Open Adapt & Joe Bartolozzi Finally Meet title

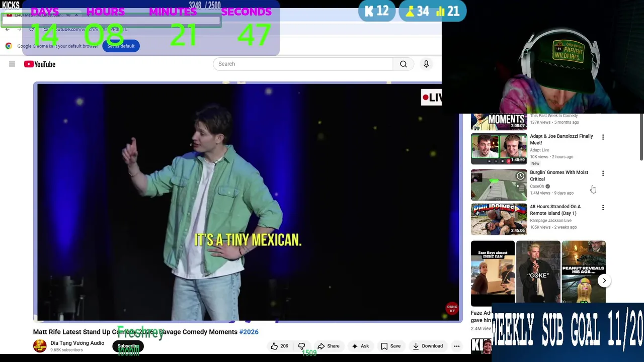tap(561, 139)
